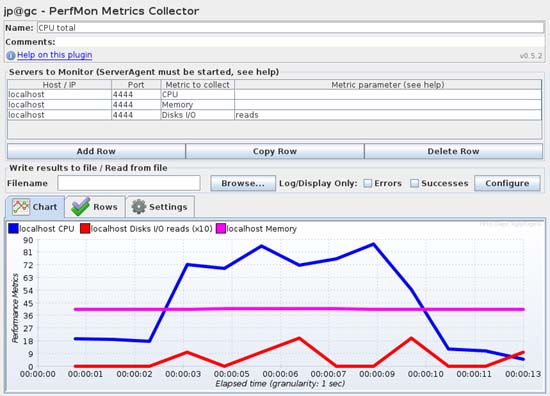This screenshot has width=550, height=396.
Task: Click the 00:00:00 time axis label
Action: tap(38, 374)
